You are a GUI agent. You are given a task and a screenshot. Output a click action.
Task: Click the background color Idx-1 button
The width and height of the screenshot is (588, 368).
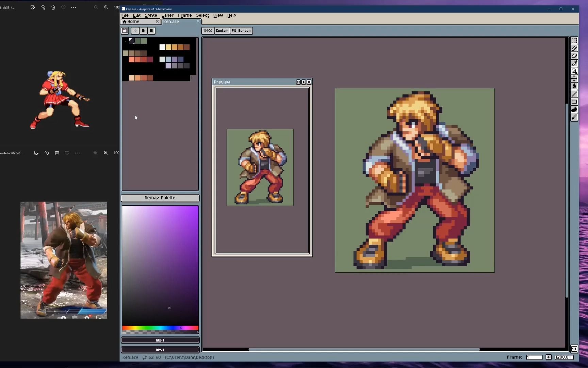[160, 350]
